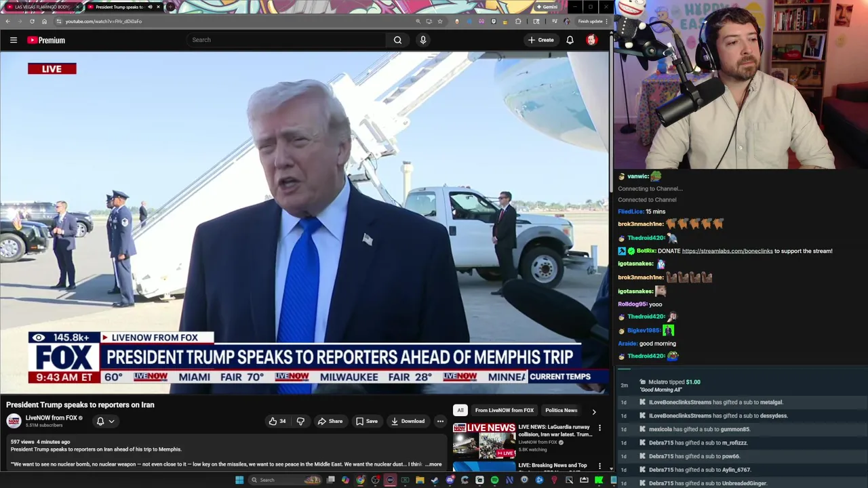Screen dimensions: 868x488
Task: Open LIVE: Breaking News and Top video
Action: click(553, 466)
